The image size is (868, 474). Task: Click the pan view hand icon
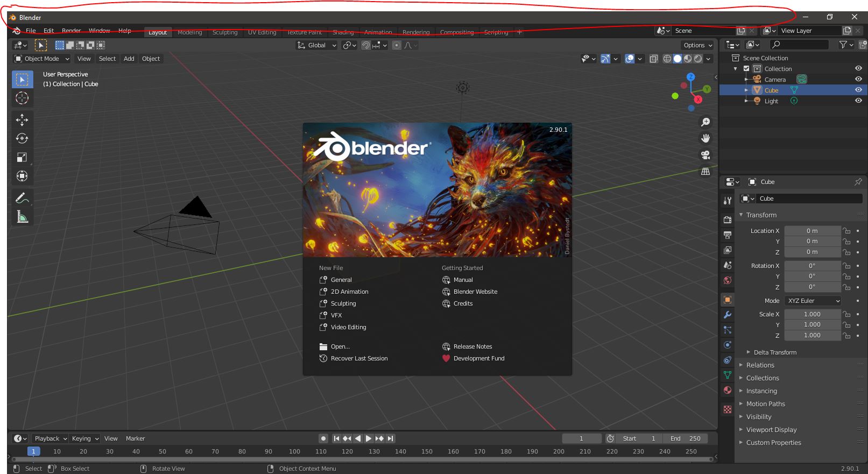pos(705,138)
